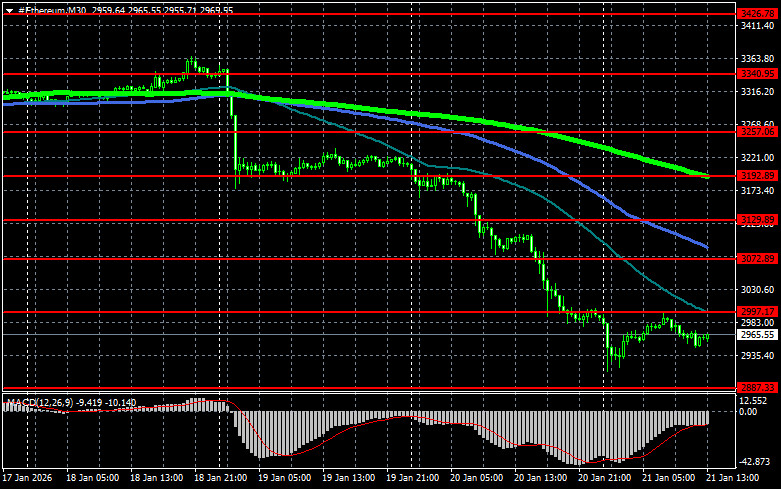This screenshot has height=489, width=781.
Task: Click the MACD scale zero level 0.00
Action: click(x=749, y=412)
